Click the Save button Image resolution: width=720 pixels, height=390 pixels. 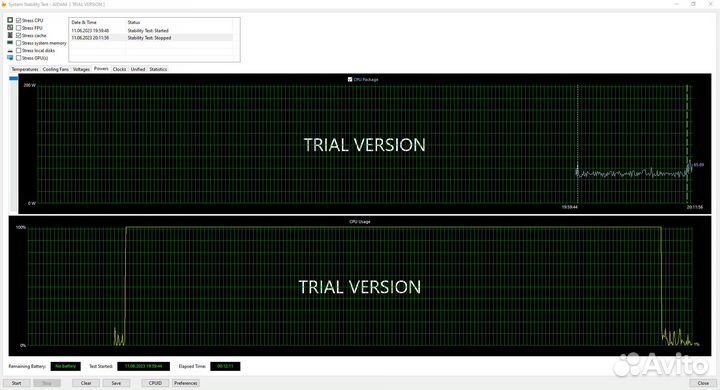click(x=116, y=383)
